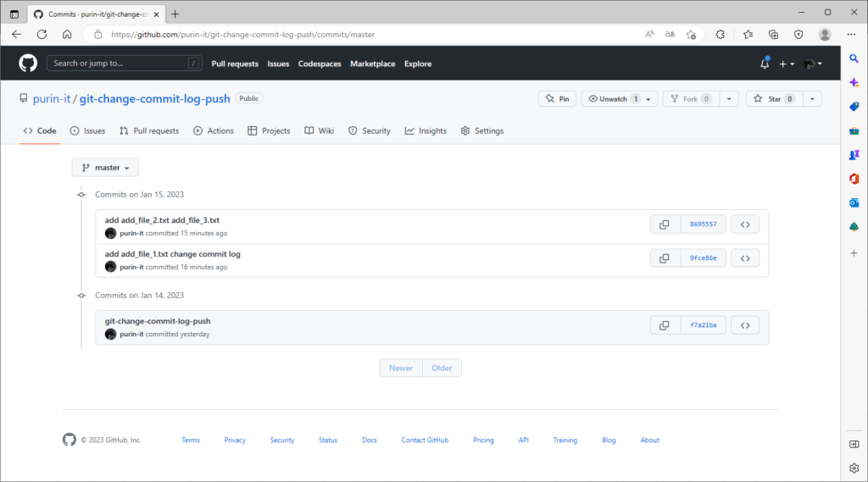This screenshot has width=868, height=482.
Task: Open the create new plus dropdown
Action: (787, 64)
